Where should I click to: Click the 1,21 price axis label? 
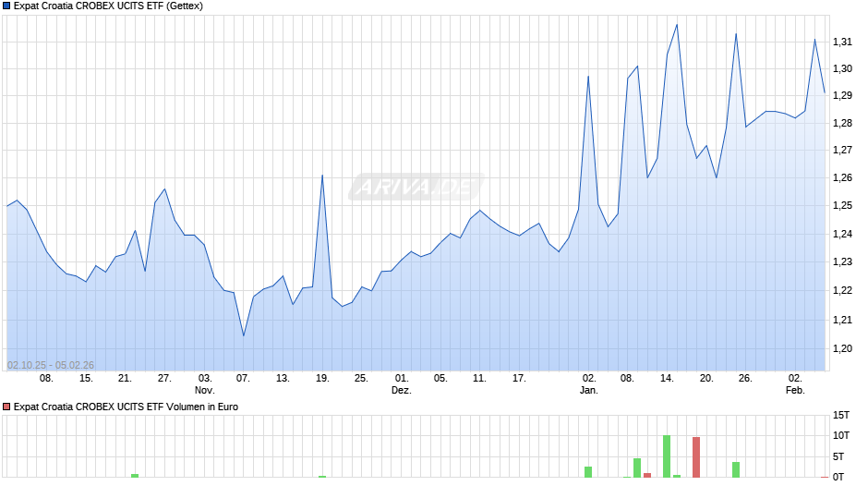click(x=842, y=320)
